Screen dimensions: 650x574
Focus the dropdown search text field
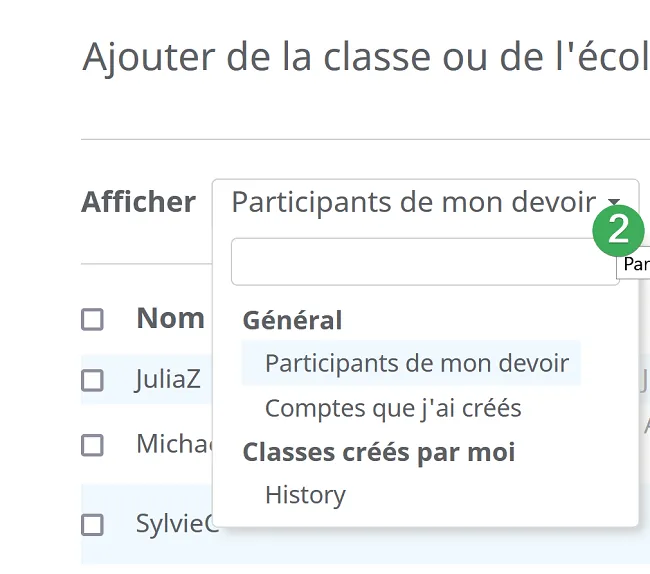click(425, 262)
